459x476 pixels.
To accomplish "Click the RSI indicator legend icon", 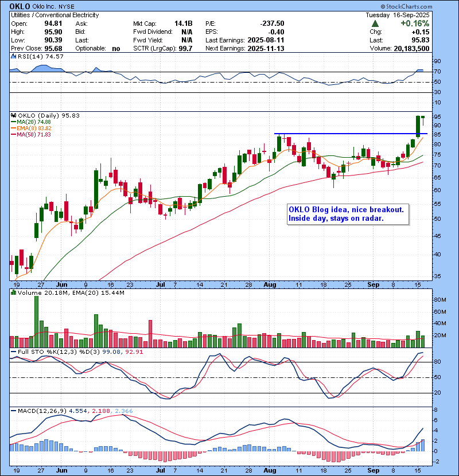I will point(13,56).
